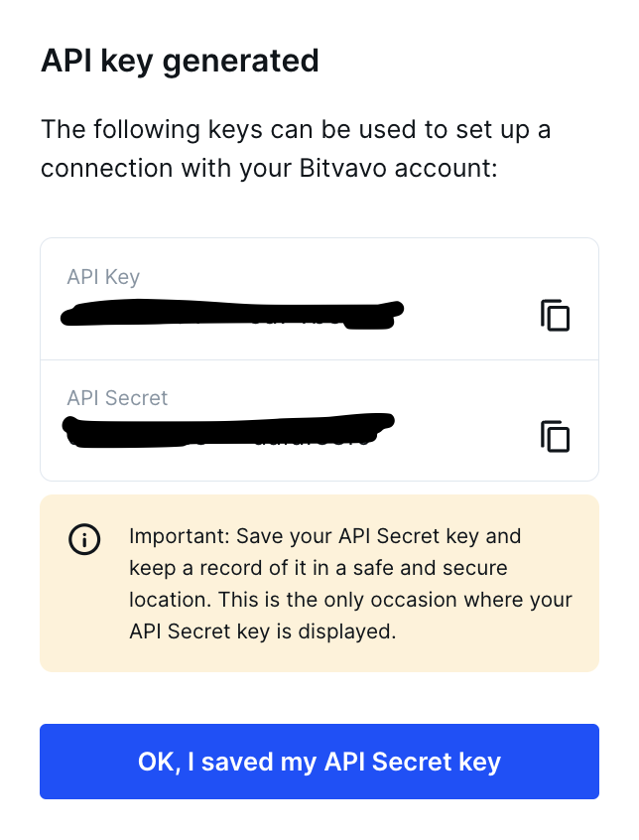639x840 pixels.
Task: Click the first line: The following keys can be used
Action: 296,130
